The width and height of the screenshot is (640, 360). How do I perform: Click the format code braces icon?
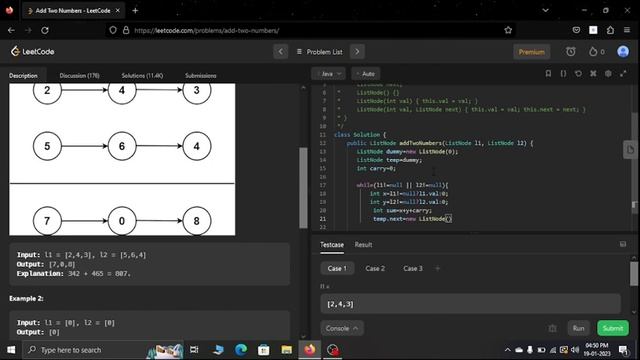click(x=563, y=73)
